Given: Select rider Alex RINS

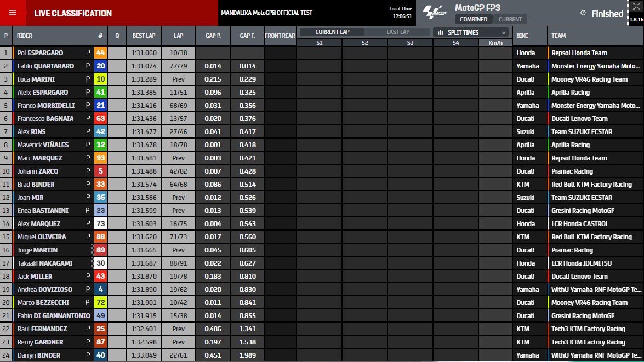Looking at the screenshot, I should tap(31, 132).
